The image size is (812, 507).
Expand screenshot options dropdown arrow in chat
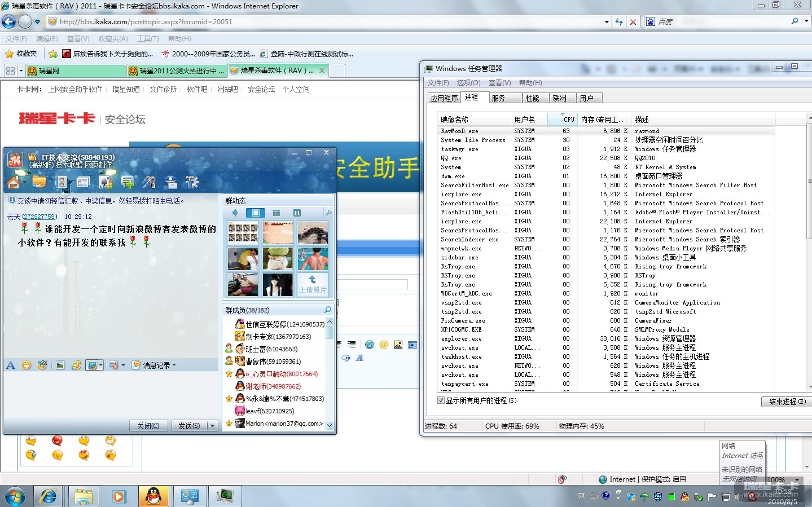point(100,365)
